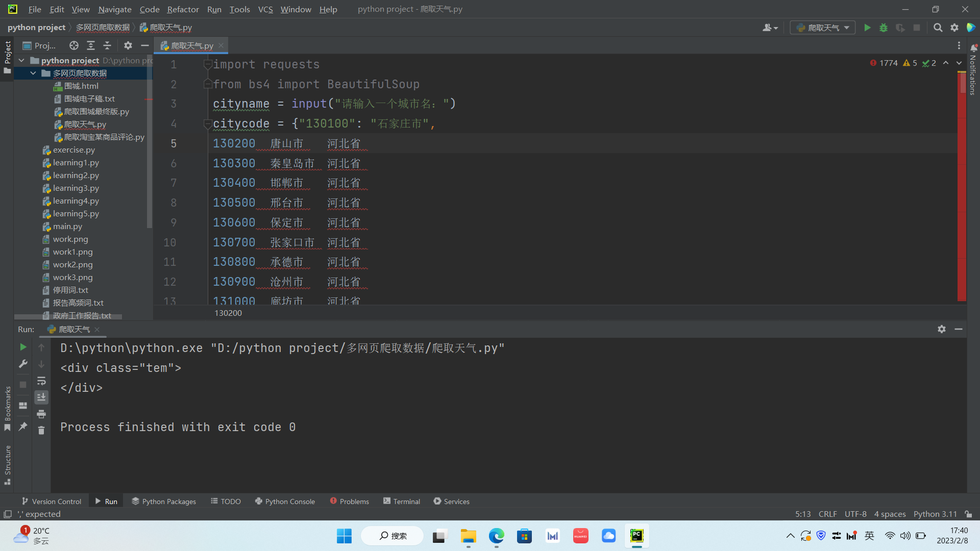980x551 pixels.
Task: Rerun the script in the Run panel
Action: (x=23, y=347)
